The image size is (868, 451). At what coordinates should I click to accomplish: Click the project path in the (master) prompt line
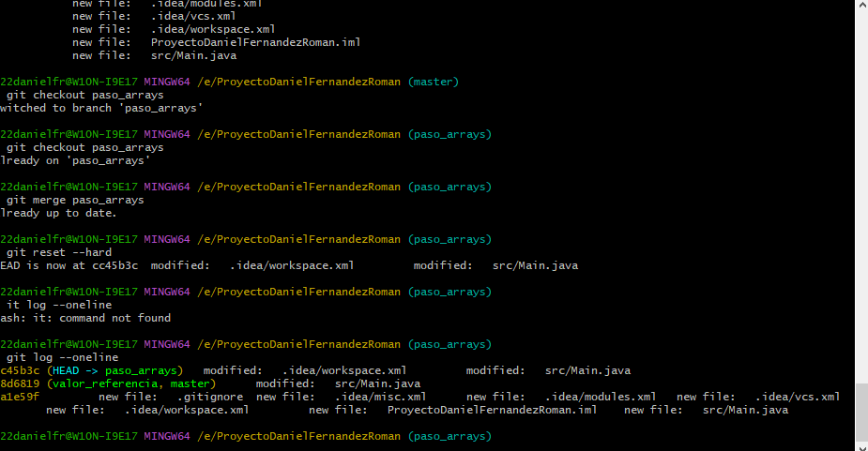(299, 82)
